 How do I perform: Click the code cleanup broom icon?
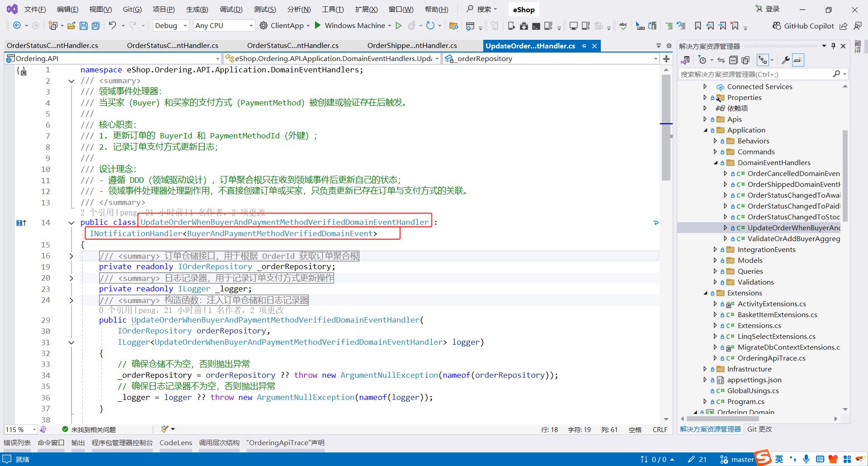(165, 429)
